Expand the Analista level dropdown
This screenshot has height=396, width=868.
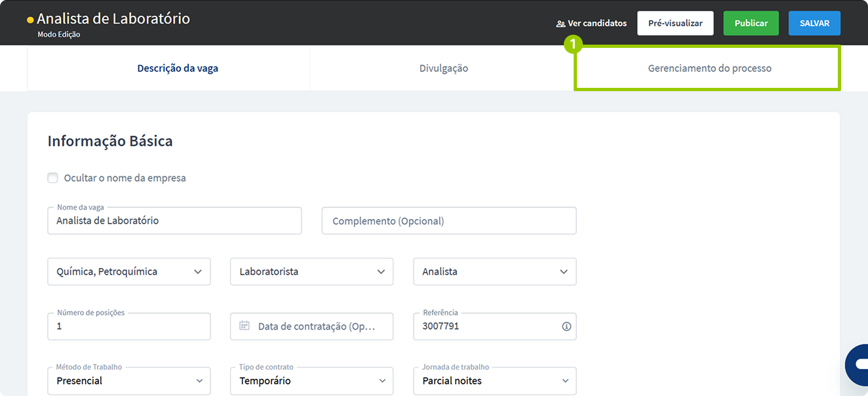[x=494, y=271]
